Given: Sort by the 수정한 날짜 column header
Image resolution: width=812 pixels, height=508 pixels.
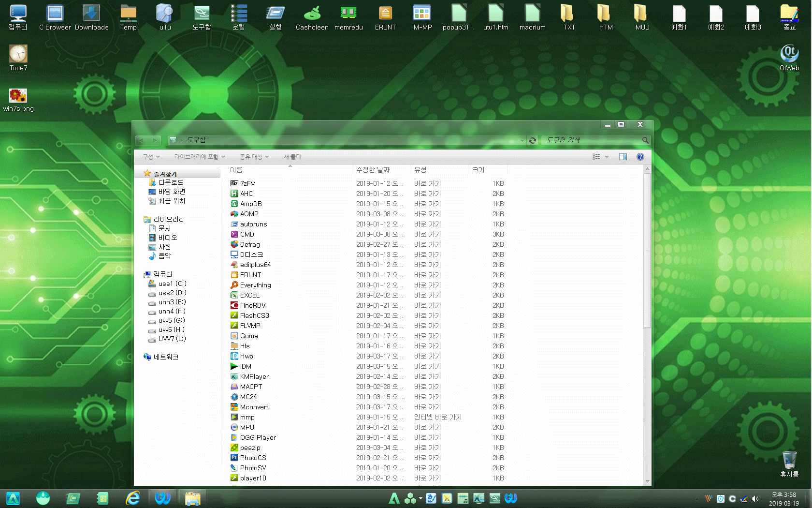Looking at the screenshot, I should pyautogui.click(x=382, y=170).
